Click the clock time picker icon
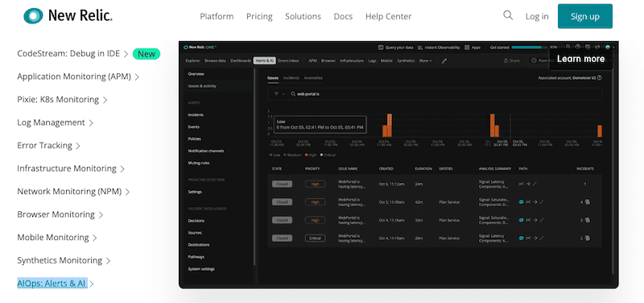 point(534,60)
